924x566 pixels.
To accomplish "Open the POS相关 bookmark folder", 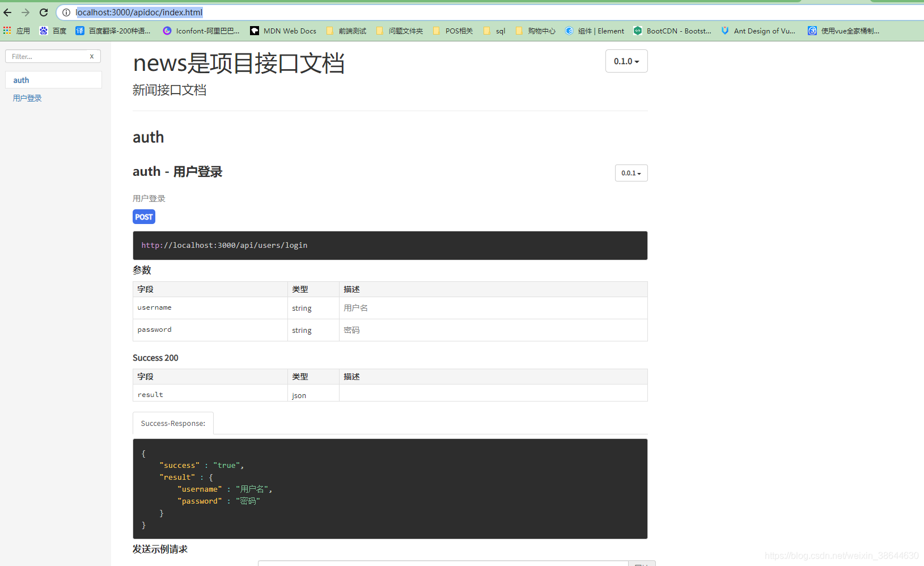I will 453,31.
